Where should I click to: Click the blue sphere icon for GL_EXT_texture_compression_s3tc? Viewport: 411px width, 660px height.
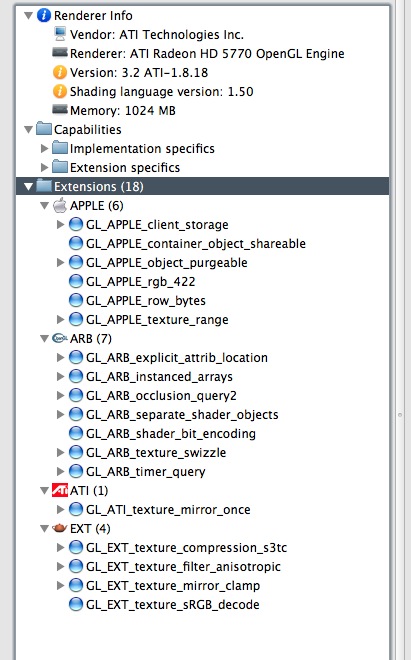[76, 547]
